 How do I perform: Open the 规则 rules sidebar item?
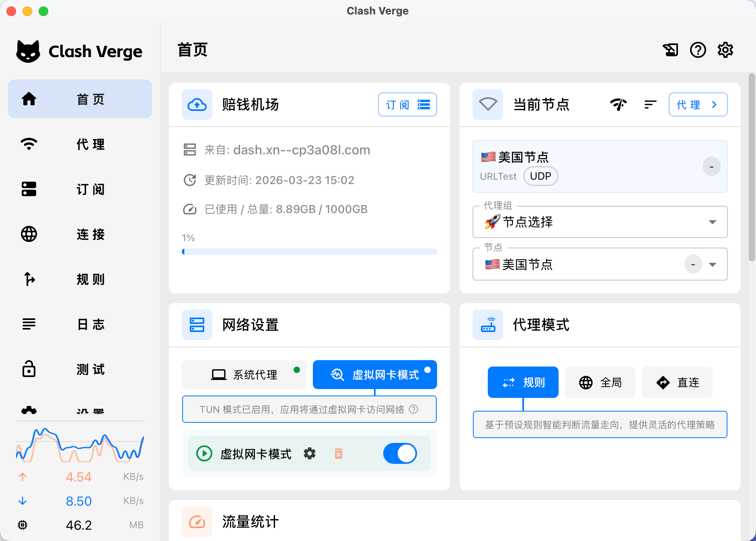click(80, 279)
